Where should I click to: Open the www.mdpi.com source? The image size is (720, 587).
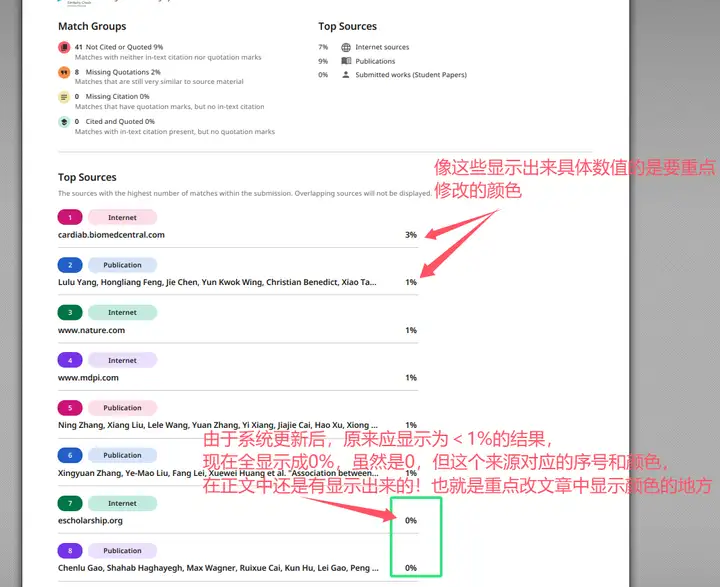[x=88, y=378]
